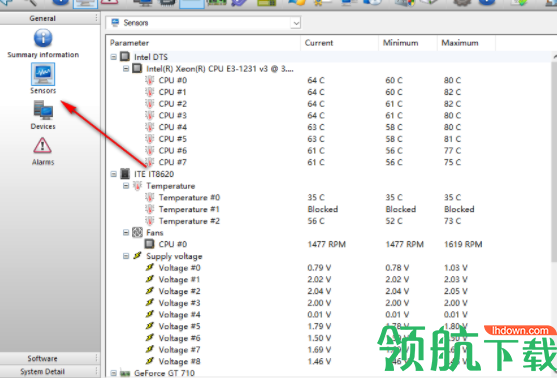557x378 pixels.
Task: Open the Devices section
Action: click(43, 115)
